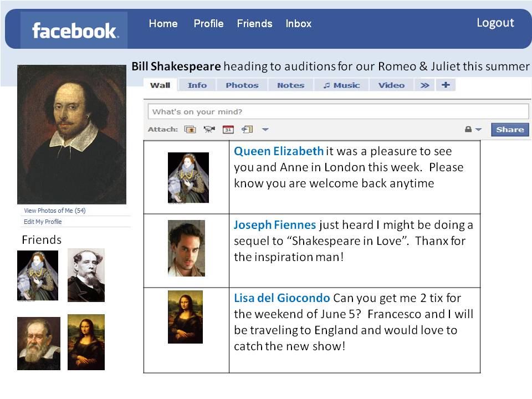Click Joseph Fiennes' wall post picture

[187, 248]
